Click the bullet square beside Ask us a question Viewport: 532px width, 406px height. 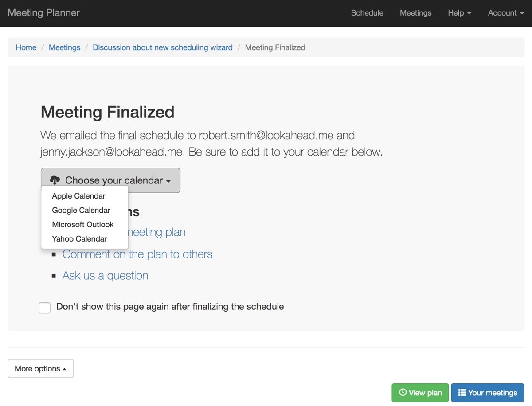click(54, 275)
